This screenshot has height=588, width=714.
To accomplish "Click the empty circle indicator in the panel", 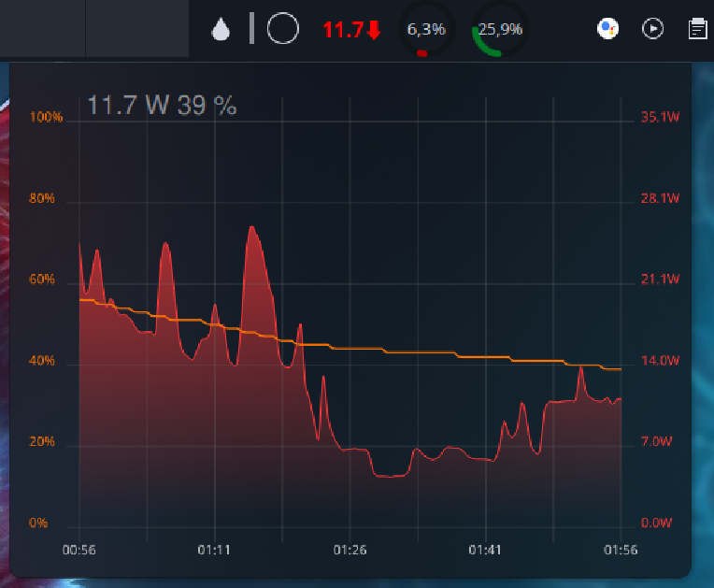I will [283, 28].
